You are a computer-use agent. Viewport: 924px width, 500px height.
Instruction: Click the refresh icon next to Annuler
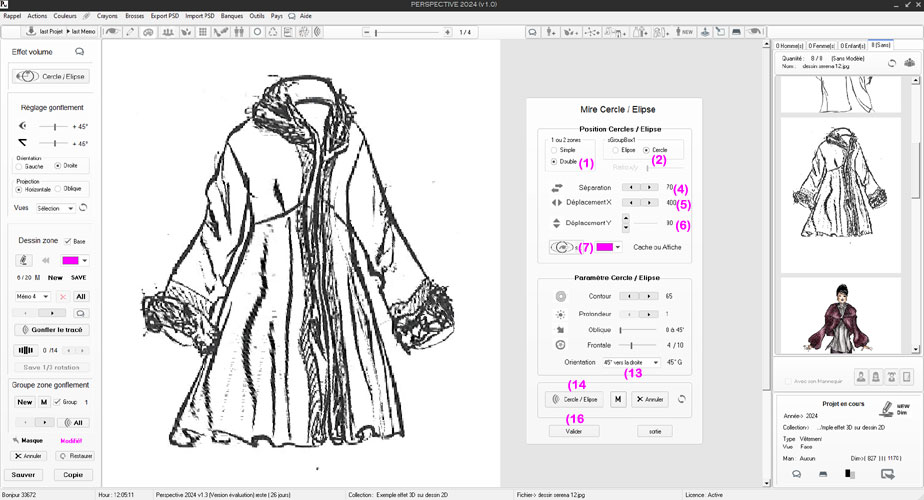[x=681, y=399]
